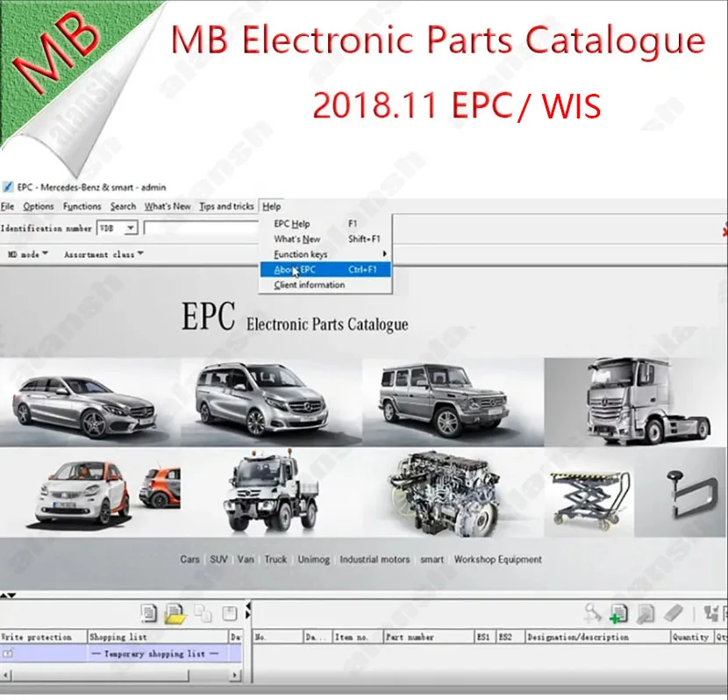Click the Part number column header
Viewport: 728px width, 700px height.
(x=429, y=637)
